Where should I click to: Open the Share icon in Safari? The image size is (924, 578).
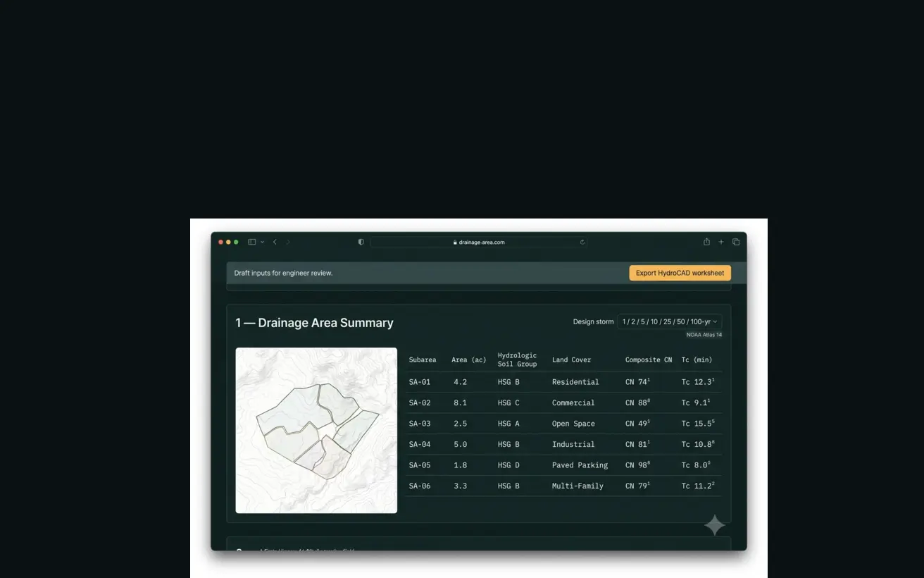pos(706,242)
